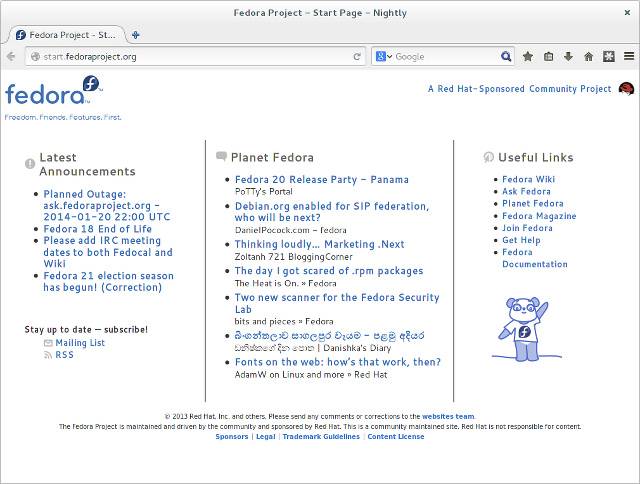Click the browser Back arrow button
The image size is (640, 484).
point(11,56)
